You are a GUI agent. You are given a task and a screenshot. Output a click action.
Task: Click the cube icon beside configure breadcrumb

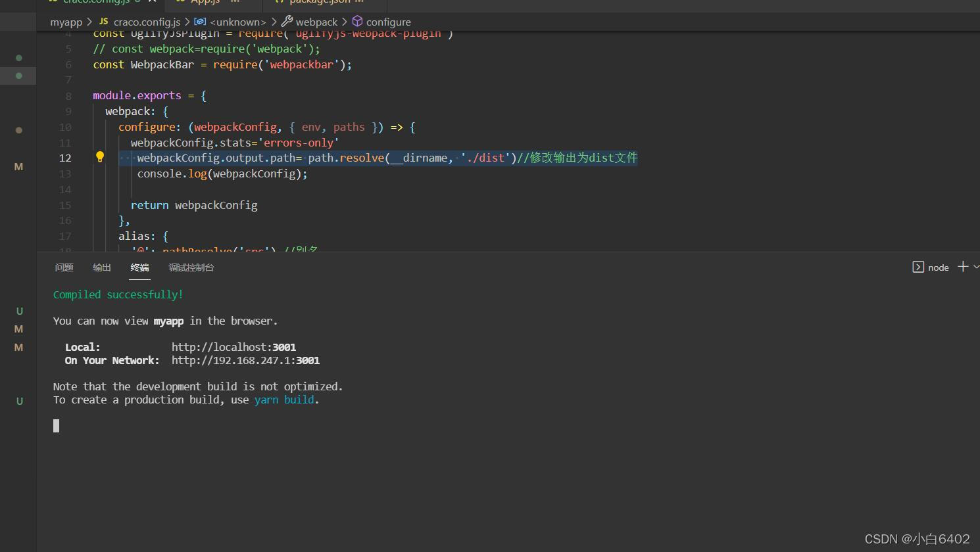357,22
